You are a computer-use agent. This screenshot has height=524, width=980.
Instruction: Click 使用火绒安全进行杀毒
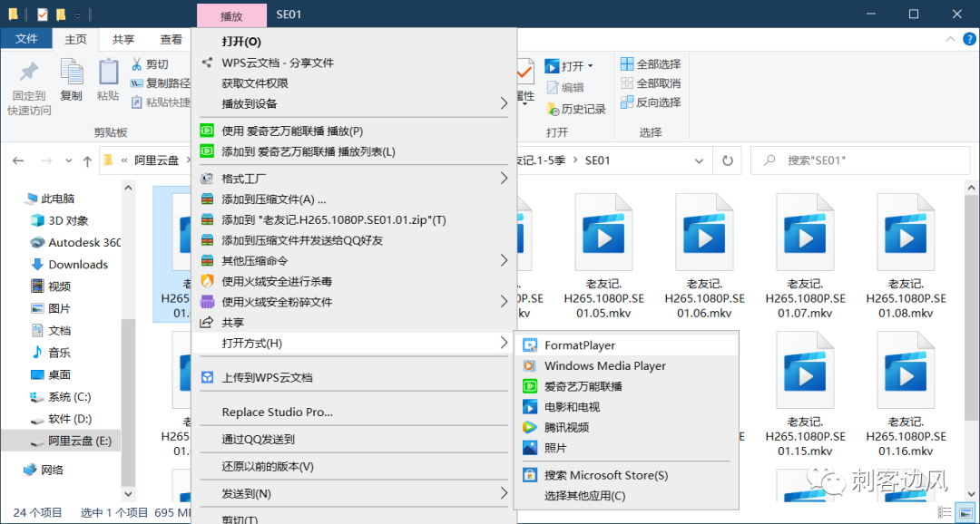[x=354, y=281]
